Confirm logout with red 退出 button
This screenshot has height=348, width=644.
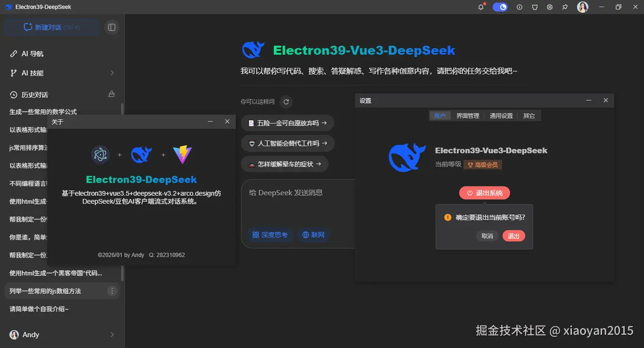514,236
